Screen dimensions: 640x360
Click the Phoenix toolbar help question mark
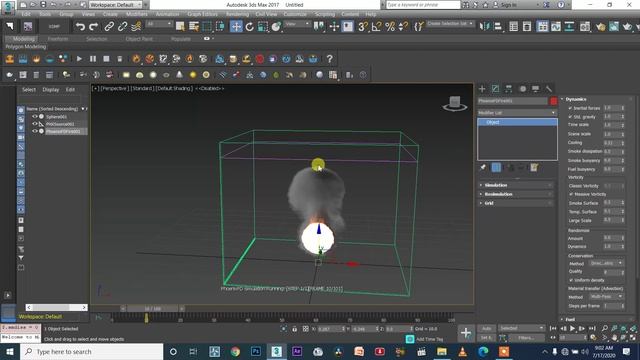[x=329, y=59]
